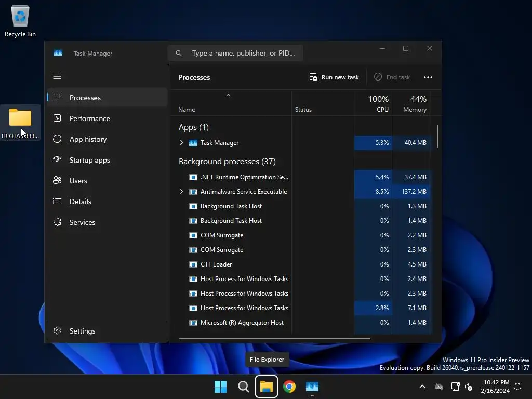Image resolution: width=532 pixels, height=399 pixels.
Task: Open the notifications bell icon
Action: click(x=518, y=387)
